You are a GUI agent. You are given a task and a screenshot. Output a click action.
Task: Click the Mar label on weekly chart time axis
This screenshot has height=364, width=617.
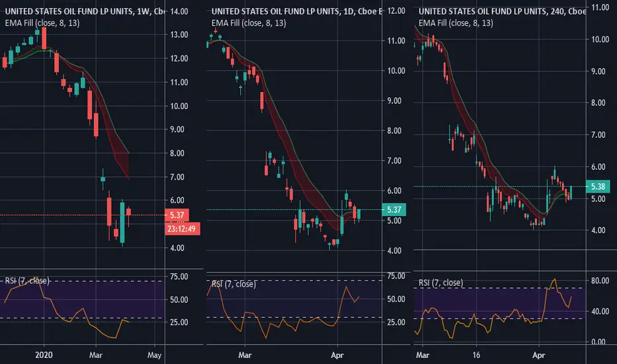pos(95,355)
